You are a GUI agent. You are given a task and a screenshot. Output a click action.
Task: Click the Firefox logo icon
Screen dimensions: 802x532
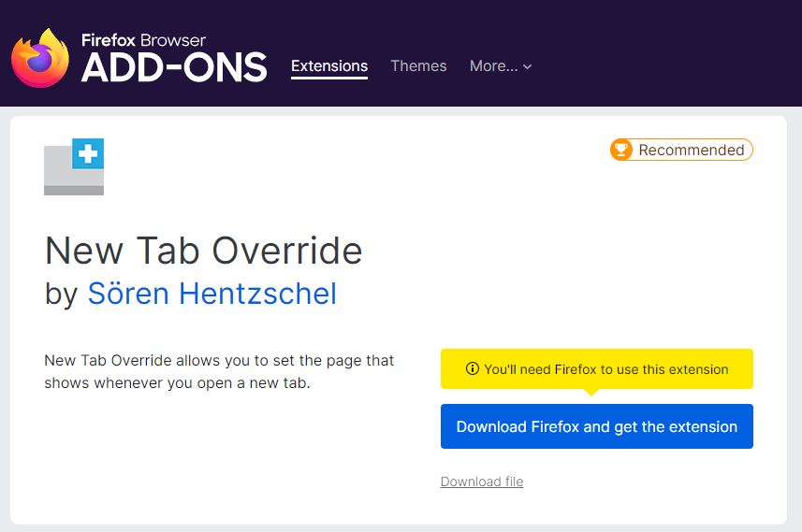41,58
